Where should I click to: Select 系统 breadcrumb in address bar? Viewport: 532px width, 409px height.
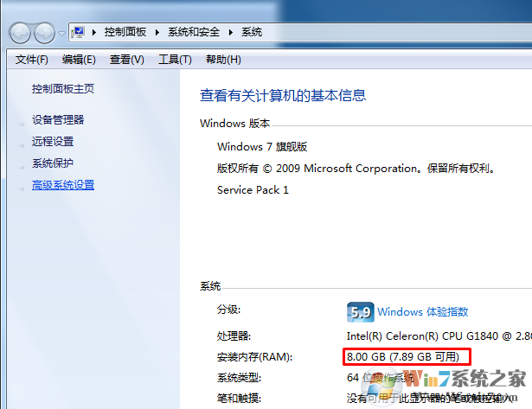(252, 32)
